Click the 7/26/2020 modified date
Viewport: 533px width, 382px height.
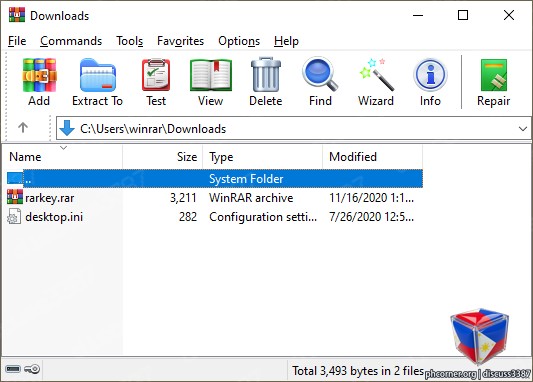(372, 217)
